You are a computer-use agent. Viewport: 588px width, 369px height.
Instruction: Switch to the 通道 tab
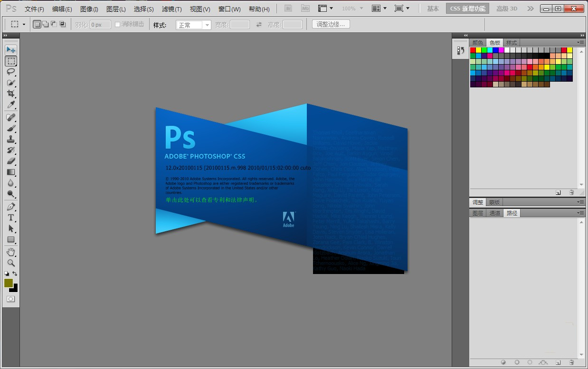(x=494, y=213)
